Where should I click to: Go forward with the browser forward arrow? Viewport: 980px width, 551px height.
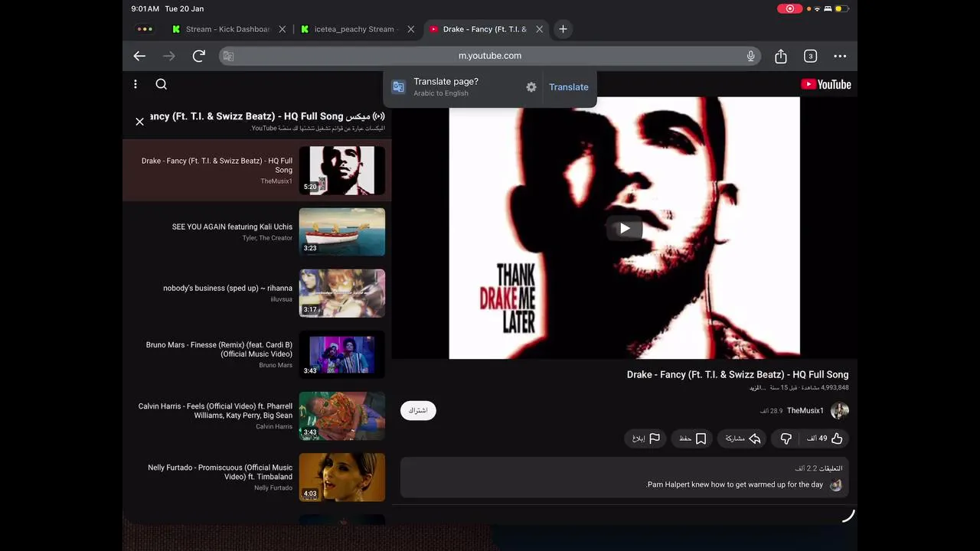(x=169, y=56)
